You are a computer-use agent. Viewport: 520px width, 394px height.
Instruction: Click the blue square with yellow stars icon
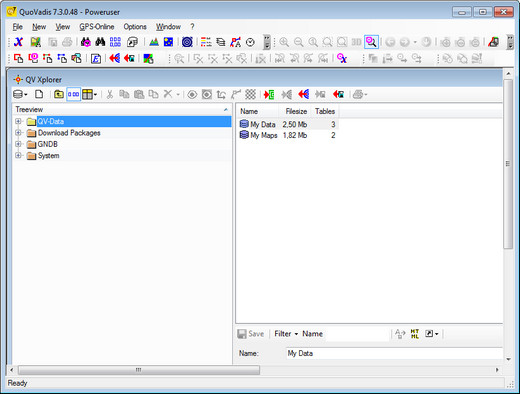pyautogui.click(x=168, y=42)
